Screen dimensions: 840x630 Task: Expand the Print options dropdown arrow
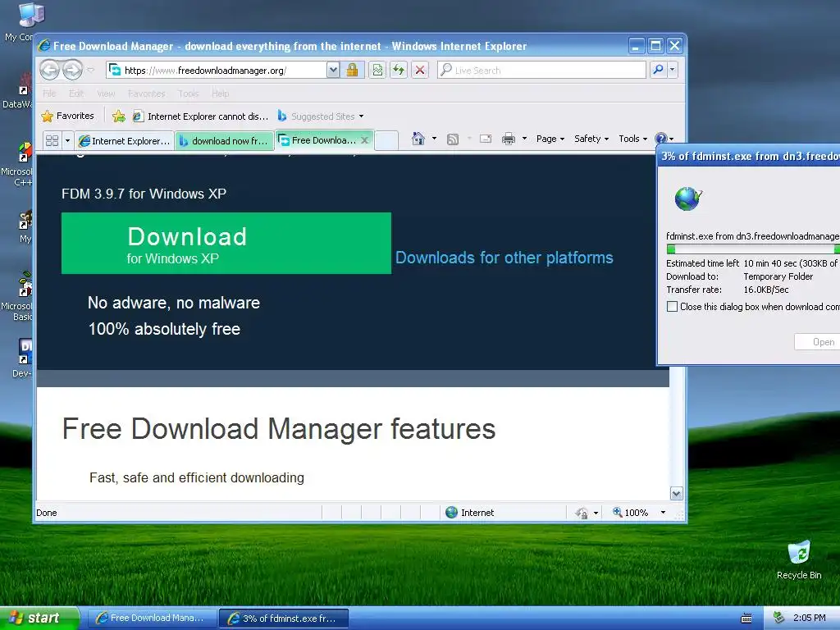[524, 139]
